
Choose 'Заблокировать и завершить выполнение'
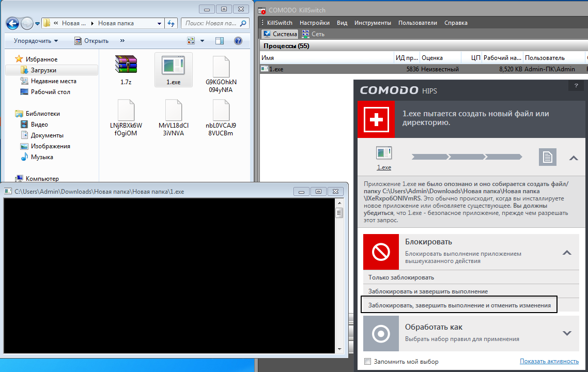coord(471,291)
